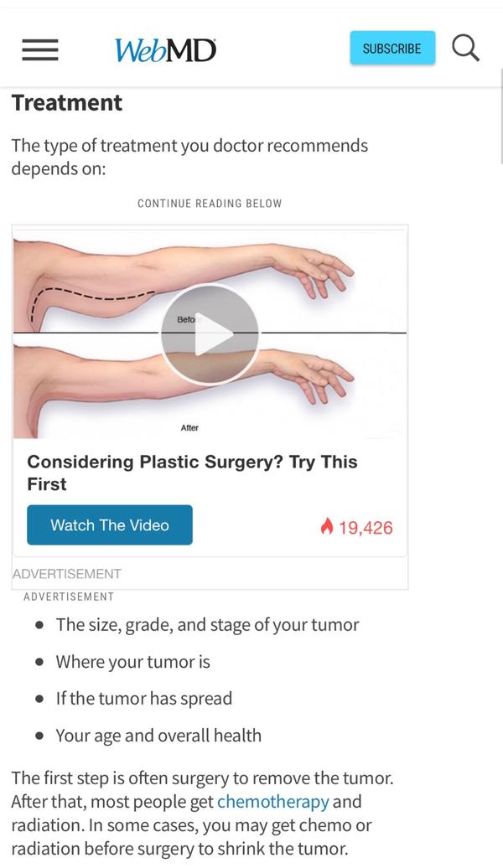Click the size, grade, and stage bullet
This screenshot has width=503, height=868.
tap(207, 625)
